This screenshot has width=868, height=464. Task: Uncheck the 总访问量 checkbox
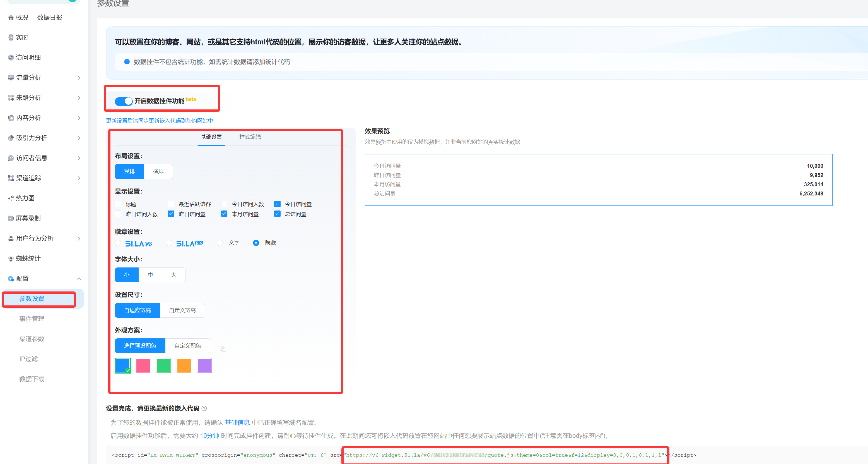(x=277, y=214)
